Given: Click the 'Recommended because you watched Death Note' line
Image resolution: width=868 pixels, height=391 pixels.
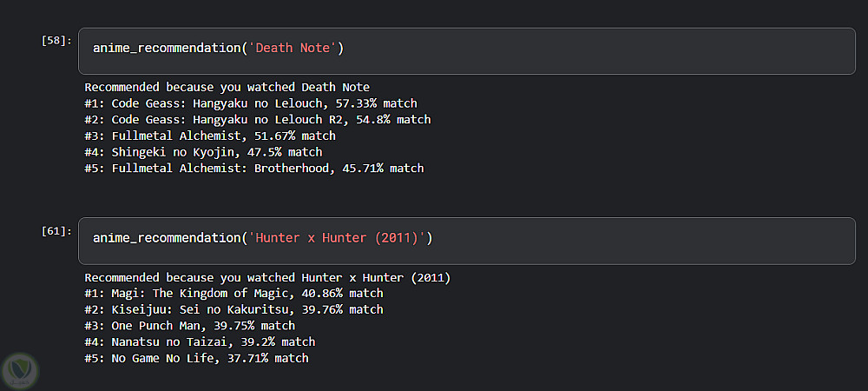Looking at the screenshot, I should click(x=227, y=87).
